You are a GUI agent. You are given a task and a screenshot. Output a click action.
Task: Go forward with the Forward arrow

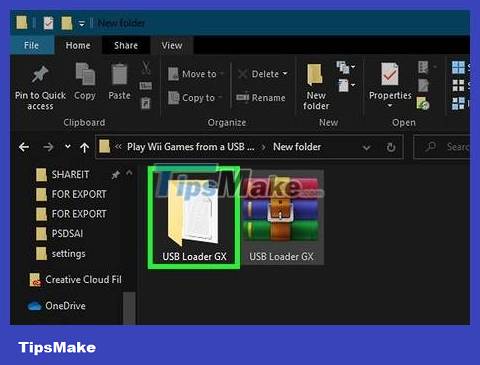tap(48, 147)
